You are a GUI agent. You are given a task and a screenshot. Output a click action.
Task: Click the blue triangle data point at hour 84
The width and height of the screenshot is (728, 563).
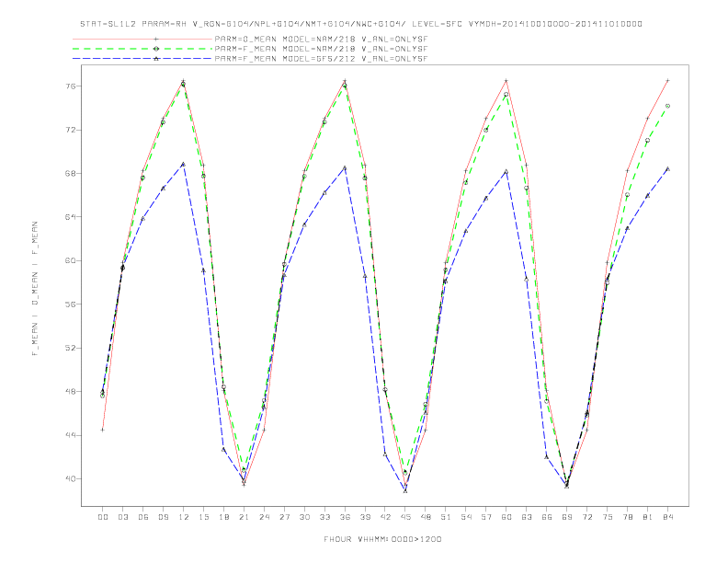tap(668, 168)
